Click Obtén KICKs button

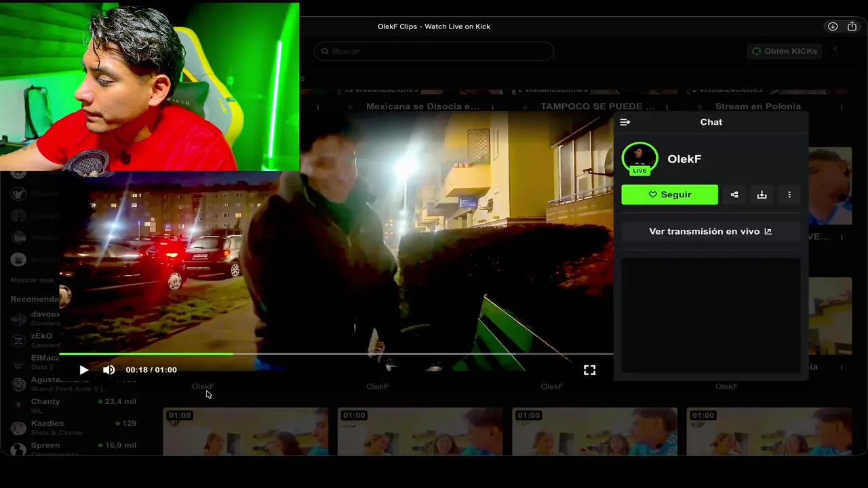coord(785,51)
